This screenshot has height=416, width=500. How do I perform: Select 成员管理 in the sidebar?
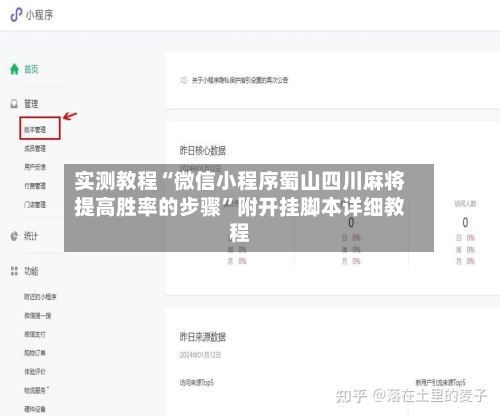[35, 148]
